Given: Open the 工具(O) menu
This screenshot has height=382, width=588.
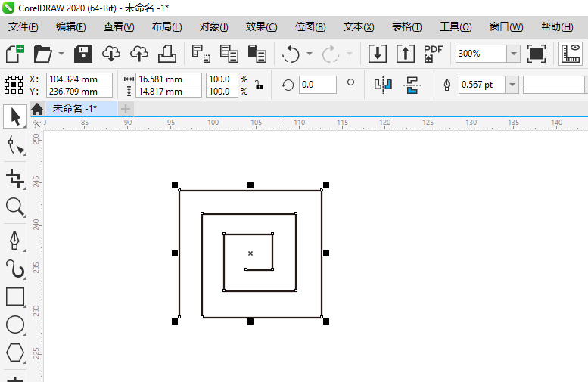Looking at the screenshot, I should pos(456,27).
